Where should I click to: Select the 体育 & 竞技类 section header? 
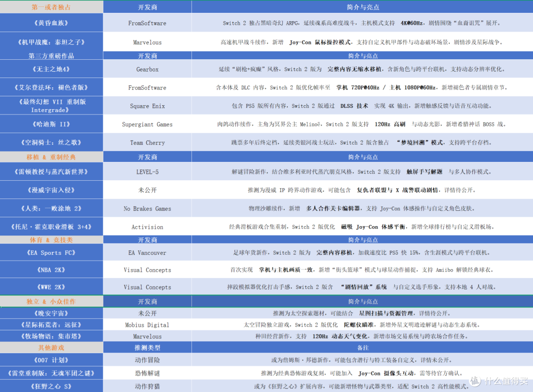(x=51, y=239)
